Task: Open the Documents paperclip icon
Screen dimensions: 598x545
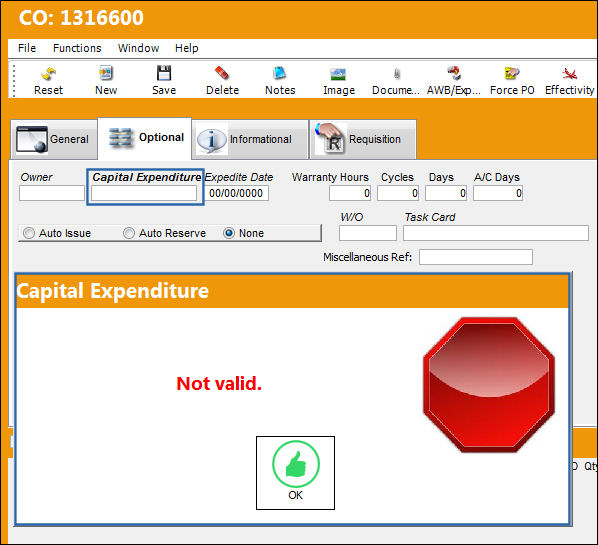Action: 396,80
